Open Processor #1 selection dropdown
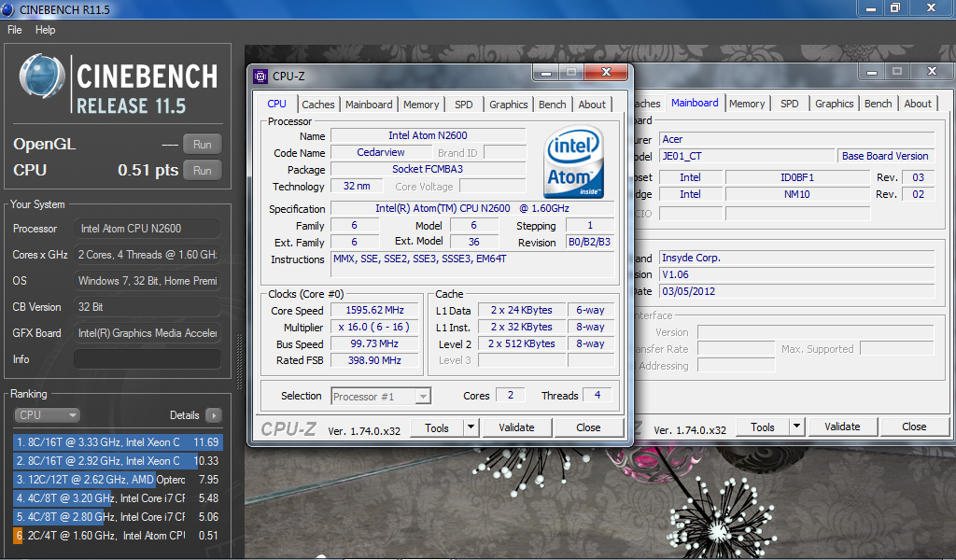The height and width of the screenshot is (560, 956). (x=381, y=397)
